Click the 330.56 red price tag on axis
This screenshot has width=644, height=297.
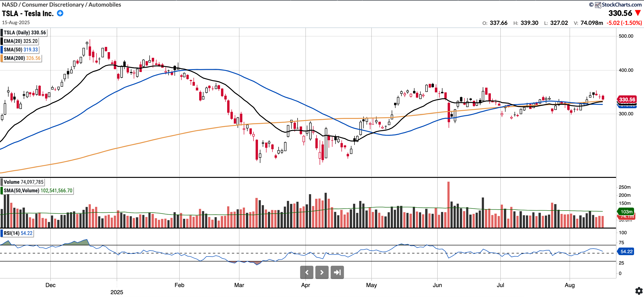(x=627, y=99)
